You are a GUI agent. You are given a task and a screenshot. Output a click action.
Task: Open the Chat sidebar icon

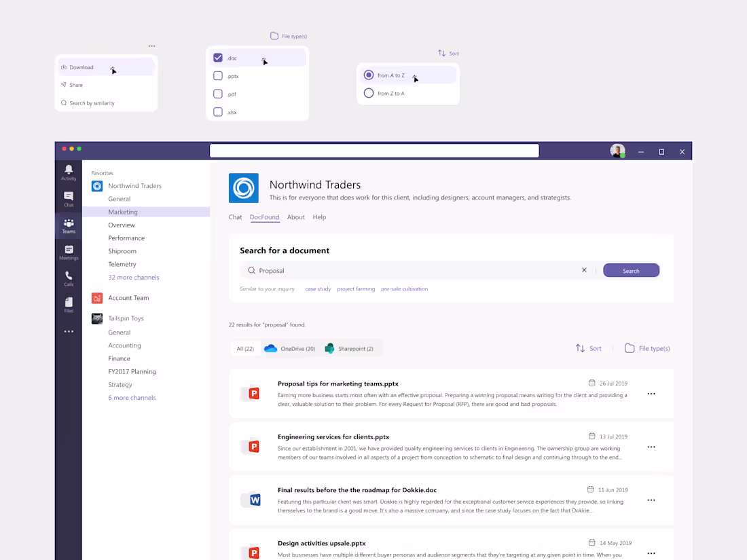coord(69,199)
